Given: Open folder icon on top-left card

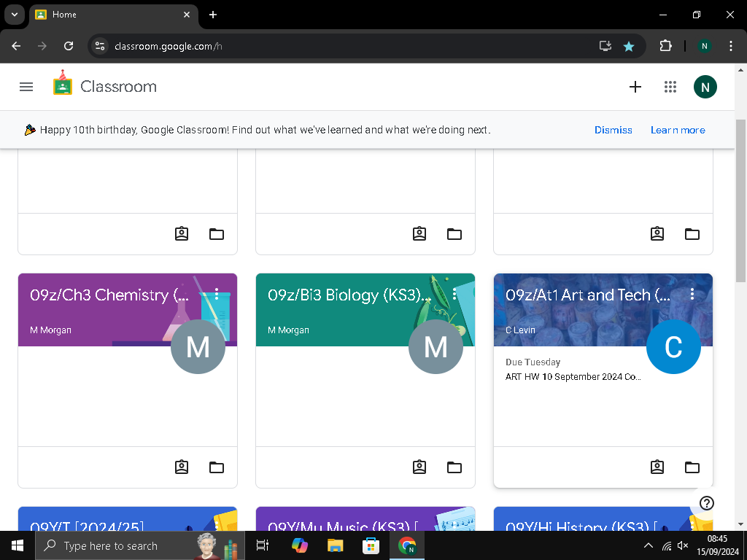Looking at the screenshot, I should [217, 234].
